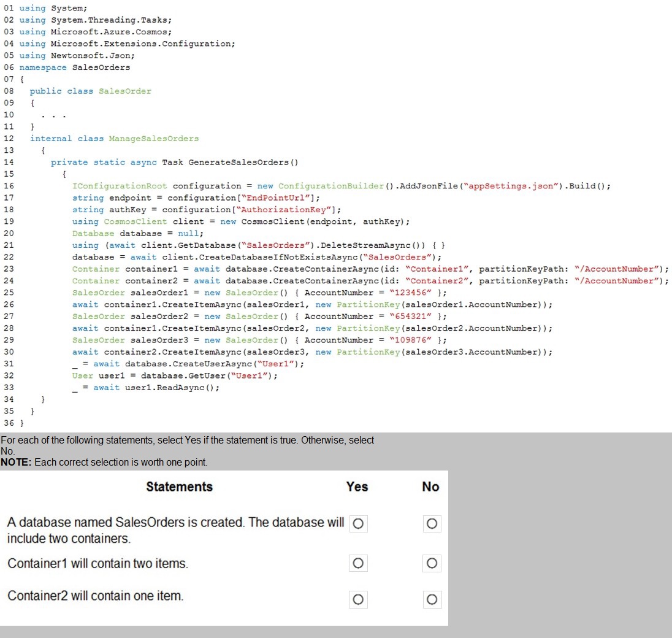Image resolution: width=672 pixels, height=638 pixels.
Task: Choose No for Container1 will contain two items
Action: (x=432, y=563)
